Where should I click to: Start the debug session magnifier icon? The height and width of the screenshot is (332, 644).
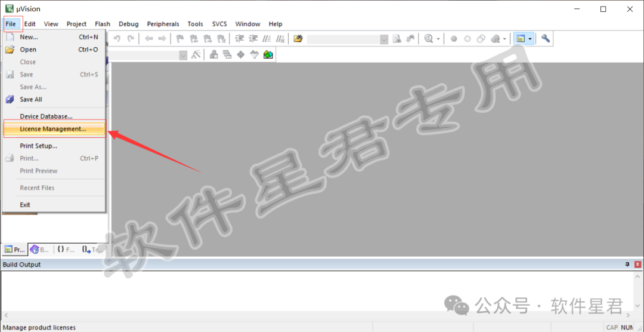click(x=429, y=39)
